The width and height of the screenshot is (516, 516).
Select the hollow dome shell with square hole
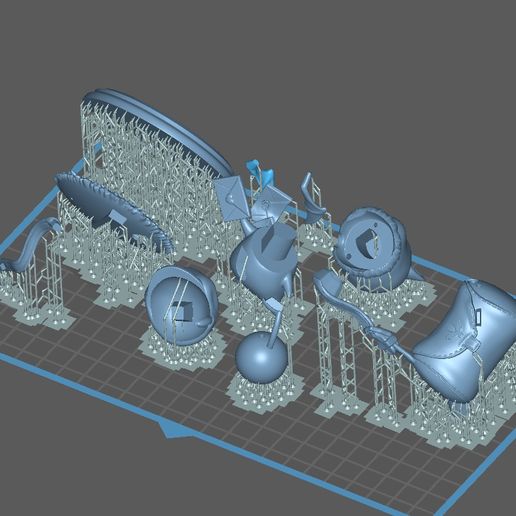click(x=182, y=305)
